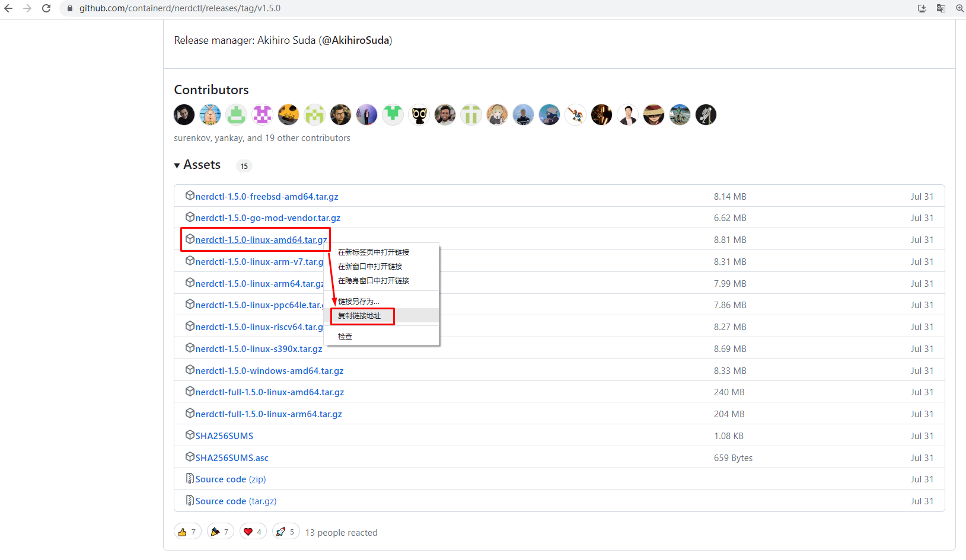Screen dimensions: 966x560
Task: Click the lock icon in address bar
Action: 70,8
